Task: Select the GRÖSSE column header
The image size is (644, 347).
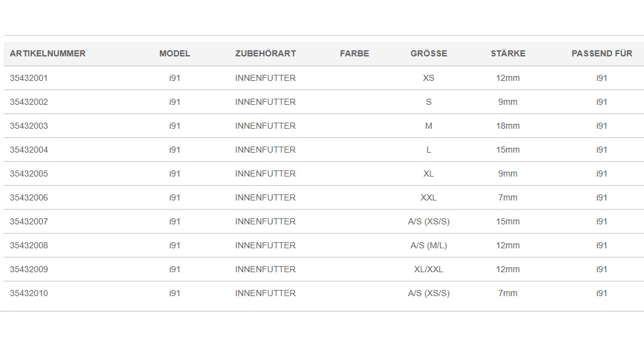Action: click(429, 53)
